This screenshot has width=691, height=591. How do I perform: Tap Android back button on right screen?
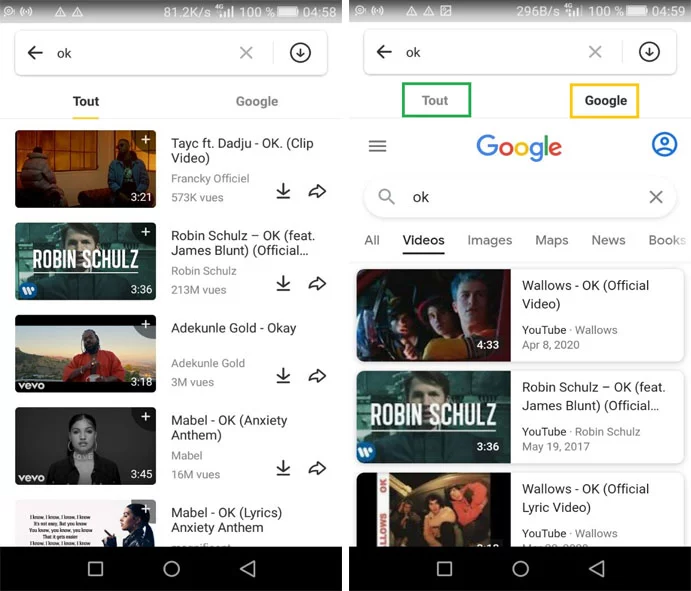point(597,569)
